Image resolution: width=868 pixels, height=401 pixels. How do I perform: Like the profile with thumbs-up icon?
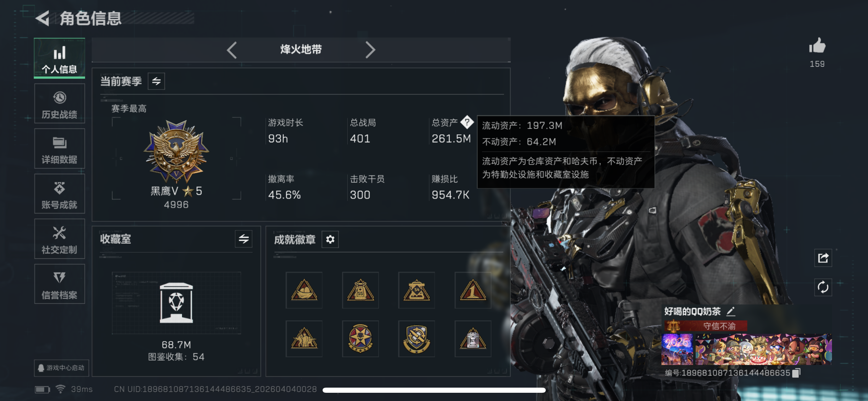(817, 46)
